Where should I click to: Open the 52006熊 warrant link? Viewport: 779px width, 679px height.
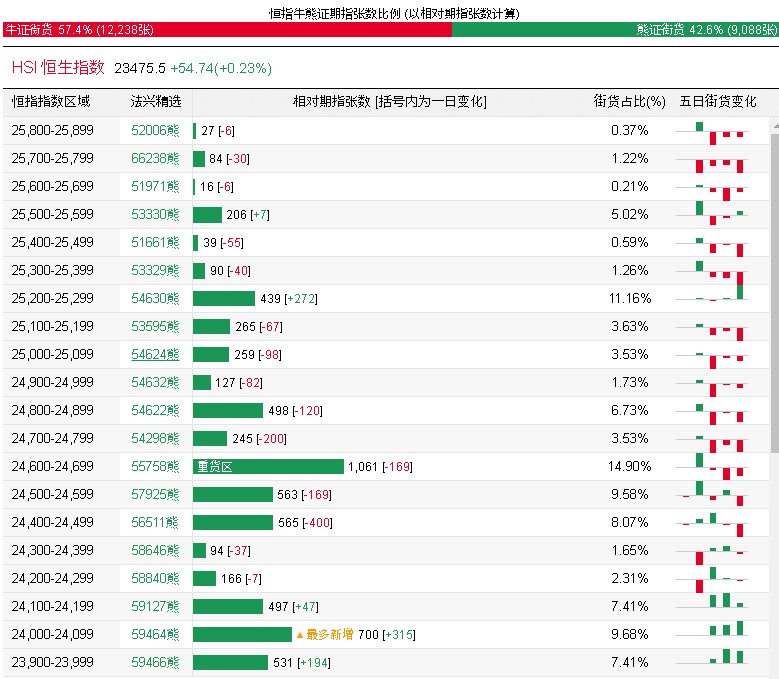coord(155,131)
